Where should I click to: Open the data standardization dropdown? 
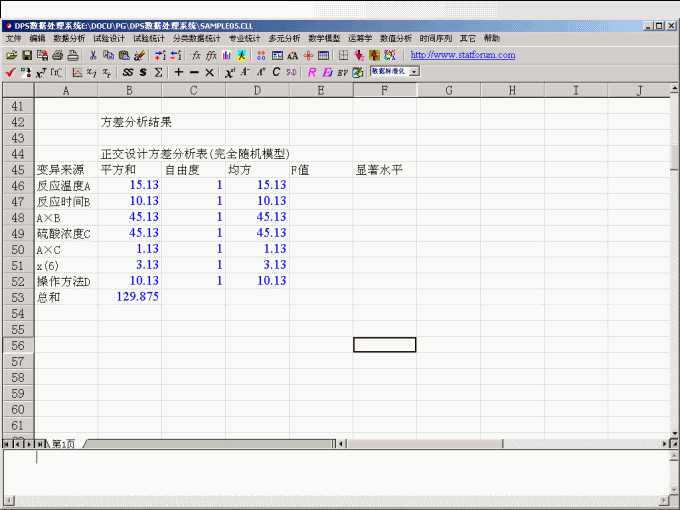414,72
